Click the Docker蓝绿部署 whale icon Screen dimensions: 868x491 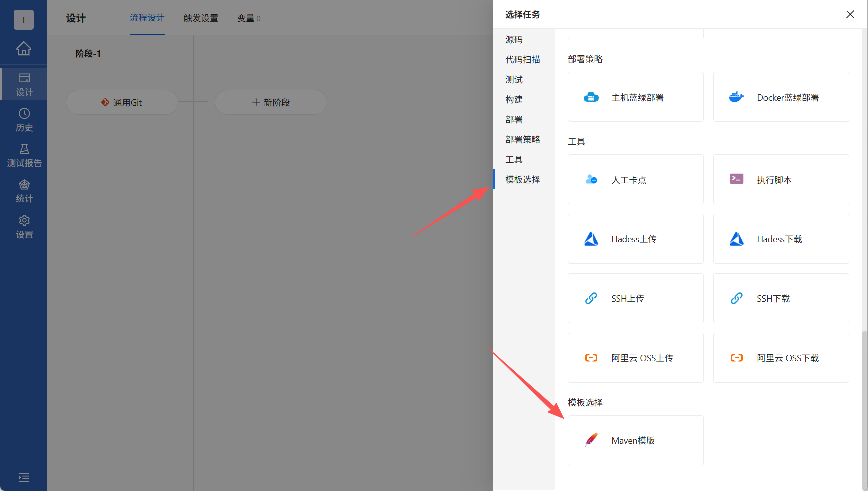(x=736, y=97)
